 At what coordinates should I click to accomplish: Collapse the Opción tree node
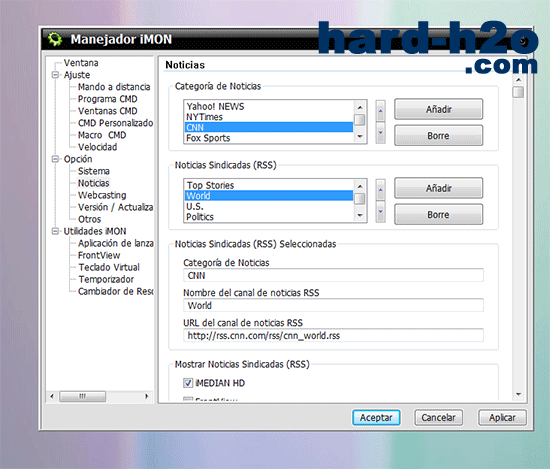pyautogui.click(x=55, y=159)
